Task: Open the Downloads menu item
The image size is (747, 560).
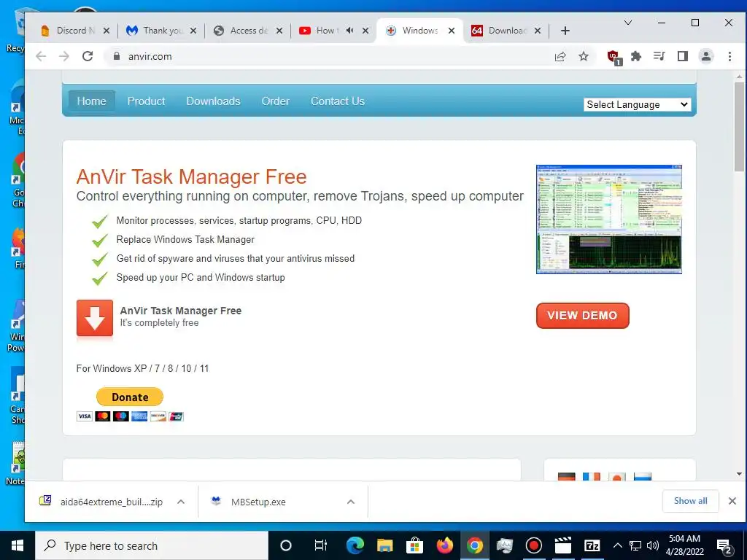Action: pos(213,101)
